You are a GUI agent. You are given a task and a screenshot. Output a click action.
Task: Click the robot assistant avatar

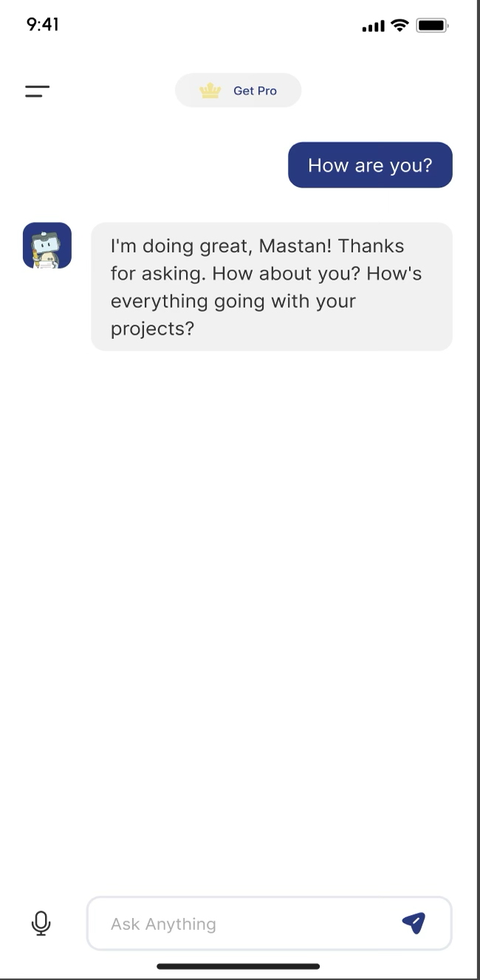click(x=47, y=246)
